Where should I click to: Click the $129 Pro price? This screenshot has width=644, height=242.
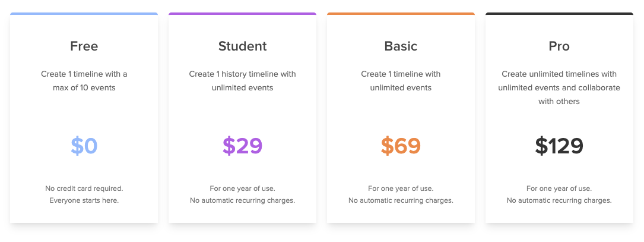click(559, 146)
